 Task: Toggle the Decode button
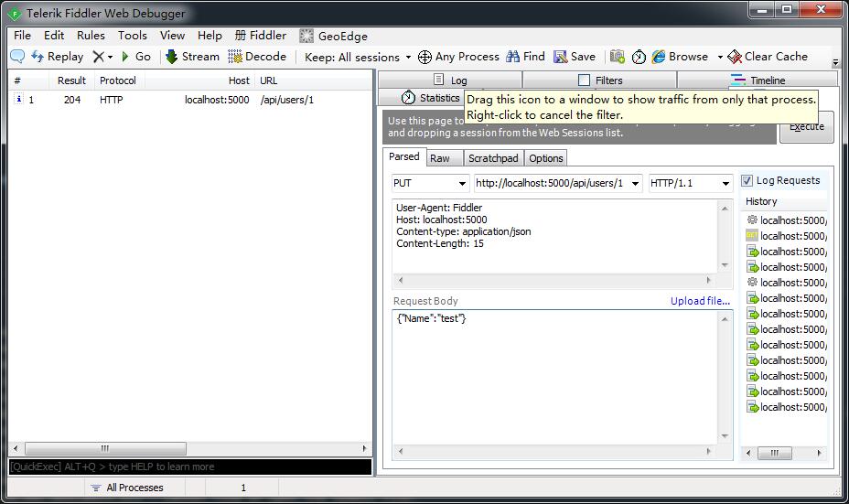point(257,57)
